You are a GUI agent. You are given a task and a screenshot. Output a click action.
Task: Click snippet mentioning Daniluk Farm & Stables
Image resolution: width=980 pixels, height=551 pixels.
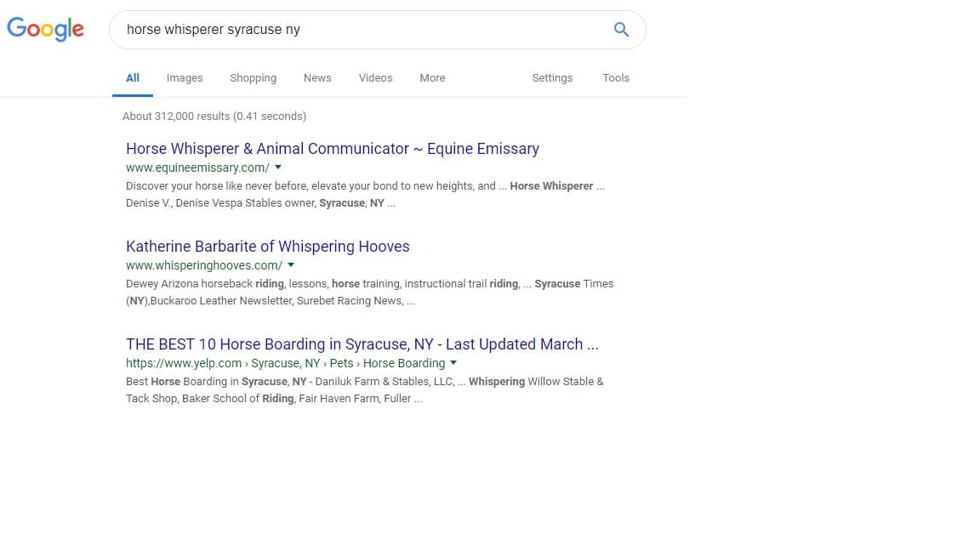[364, 389]
